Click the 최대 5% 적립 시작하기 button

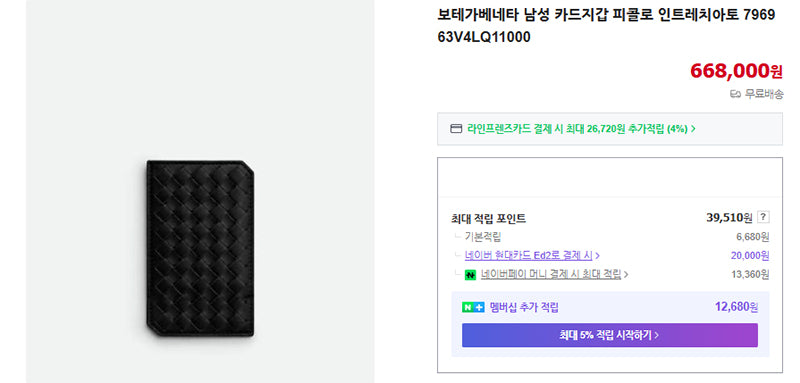point(610,335)
